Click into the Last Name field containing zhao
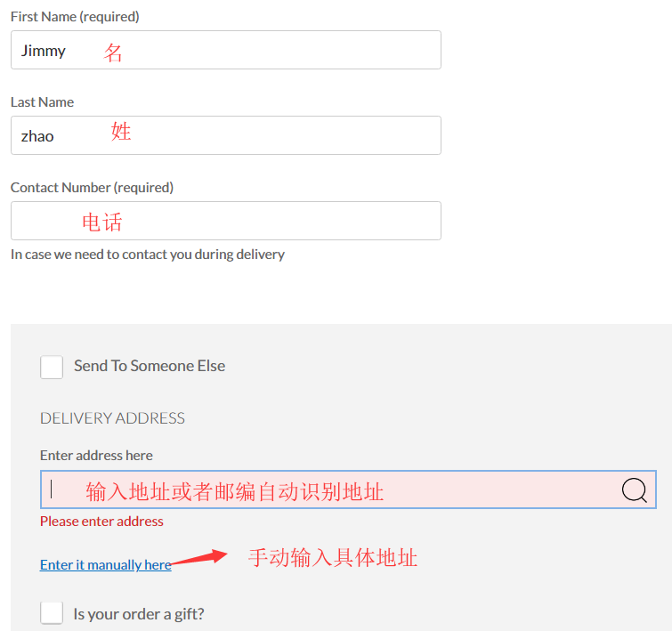 (x=225, y=135)
